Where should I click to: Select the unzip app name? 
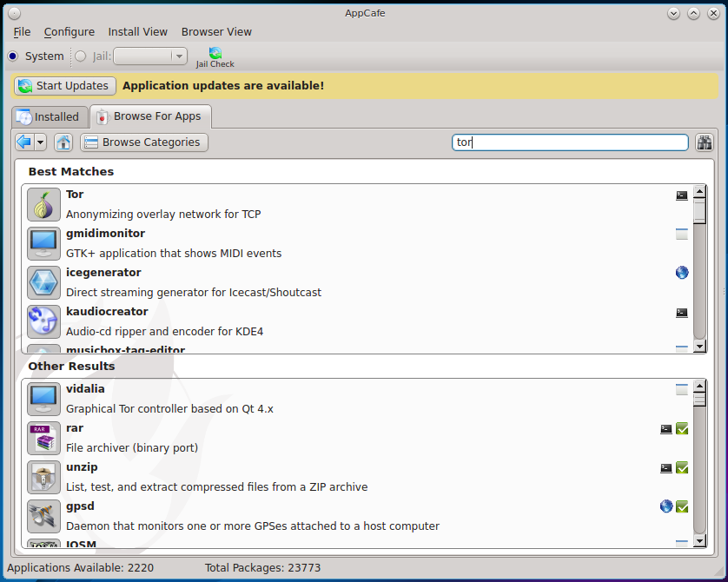point(82,466)
